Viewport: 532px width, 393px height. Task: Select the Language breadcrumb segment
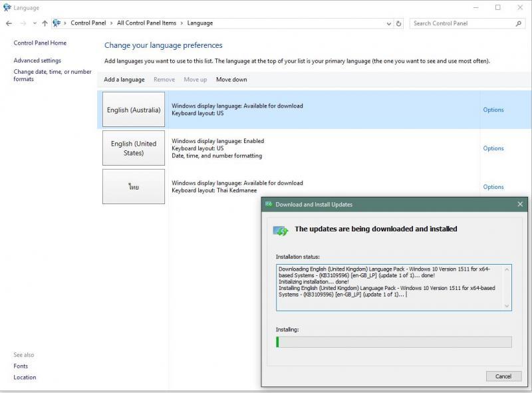click(200, 23)
